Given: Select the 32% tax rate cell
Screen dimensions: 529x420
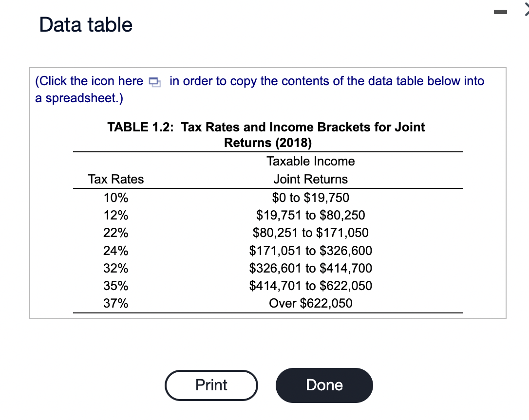Looking at the screenshot, I should pyautogui.click(x=116, y=268).
